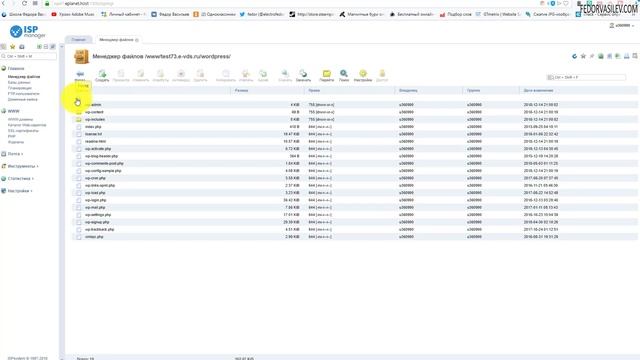Collapse sidebar using the arrow handle
640x360 pixels.
click(62, 47)
